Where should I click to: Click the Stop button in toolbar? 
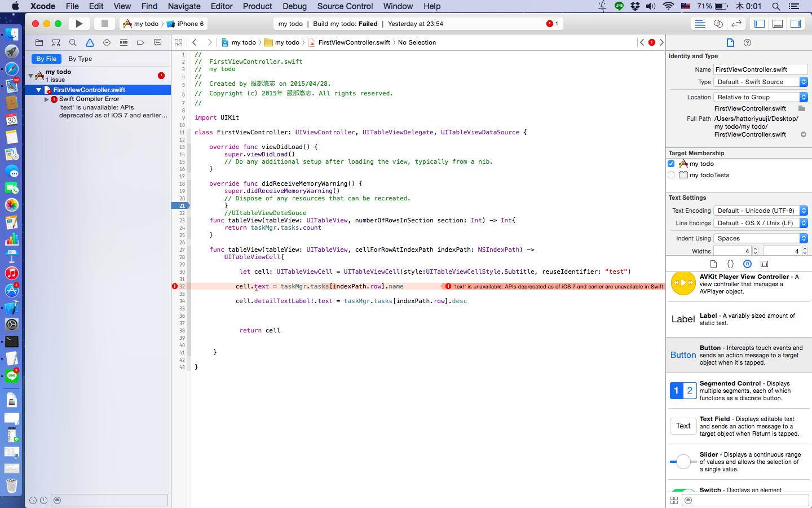pyautogui.click(x=104, y=24)
